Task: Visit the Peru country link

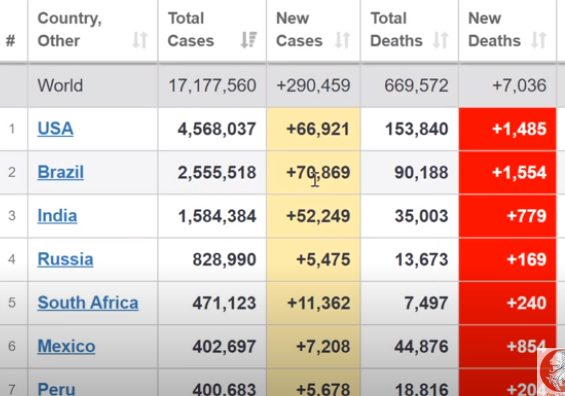Action: 57,389
